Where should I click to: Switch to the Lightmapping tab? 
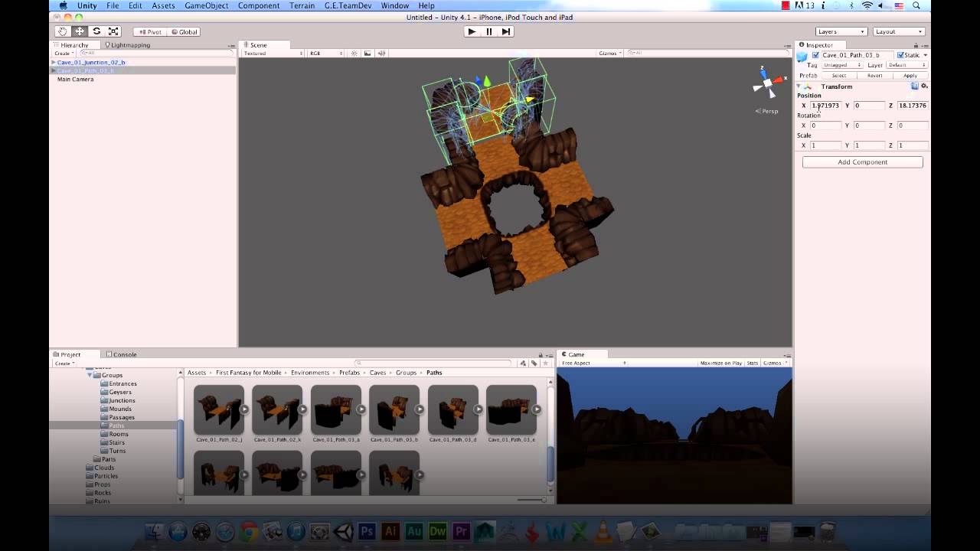pos(127,45)
